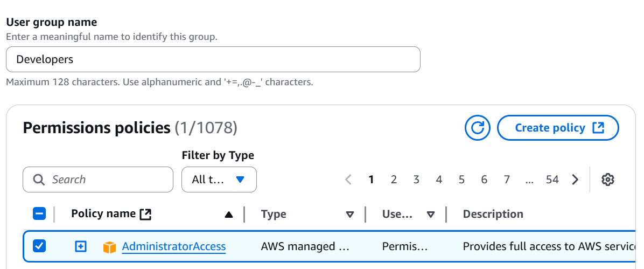
Task: Click the search magnifier icon
Action: (39, 180)
